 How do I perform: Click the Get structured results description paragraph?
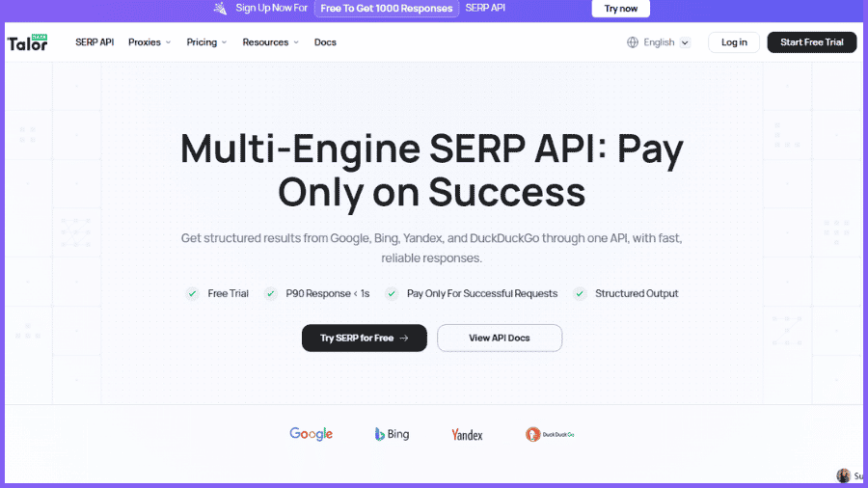coord(432,248)
